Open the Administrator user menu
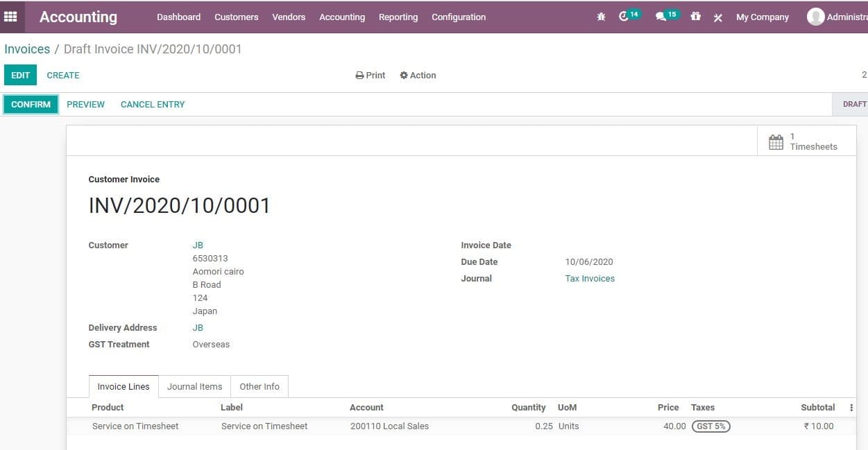Screen dimensions: 868x450 (832, 16)
